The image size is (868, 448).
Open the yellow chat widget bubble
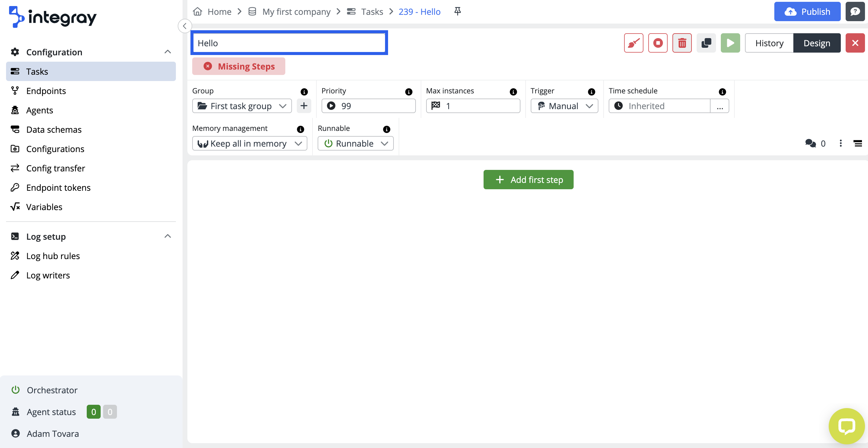[x=846, y=426]
